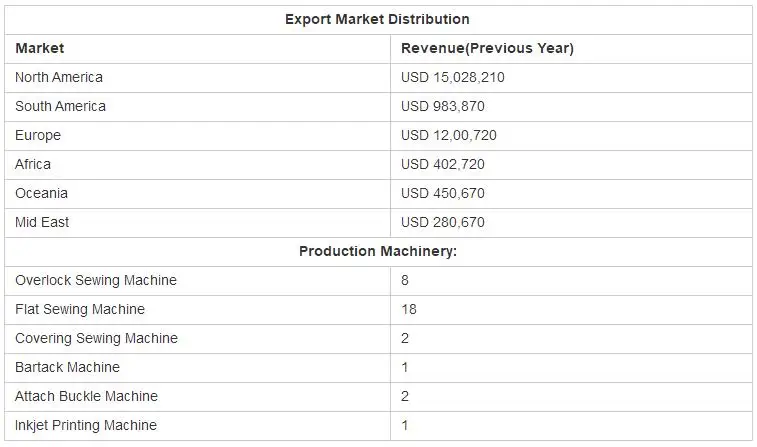Select the Europe market cell
The height and width of the screenshot is (447, 757).
click(x=38, y=135)
